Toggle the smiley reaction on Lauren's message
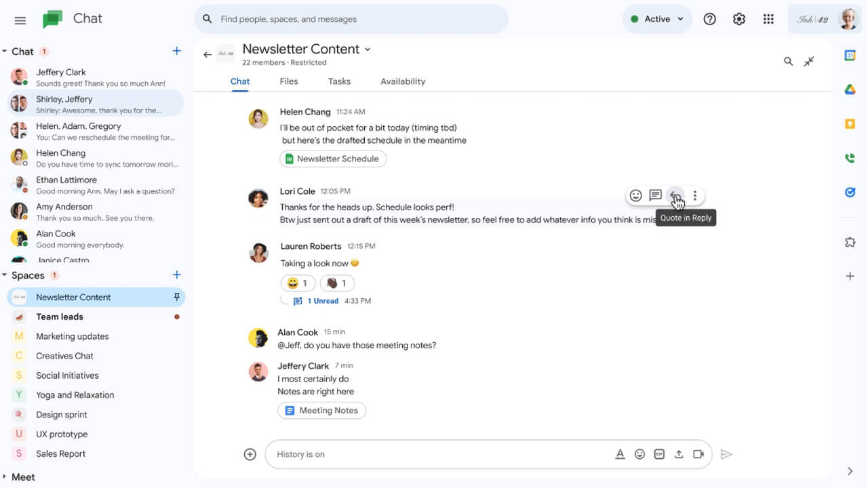The width and height of the screenshot is (868, 488). point(298,283)
